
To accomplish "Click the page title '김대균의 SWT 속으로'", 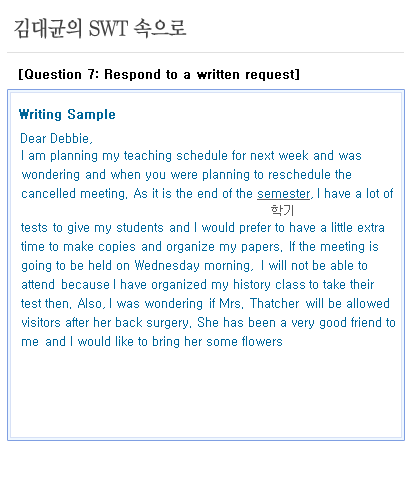I will point(100,28).
